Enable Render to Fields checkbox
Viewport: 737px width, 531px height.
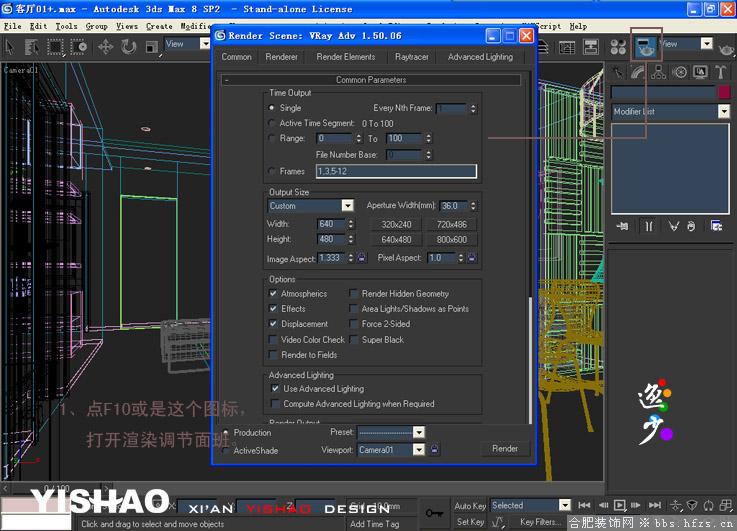pyautogui.click(x=273, y=354)
